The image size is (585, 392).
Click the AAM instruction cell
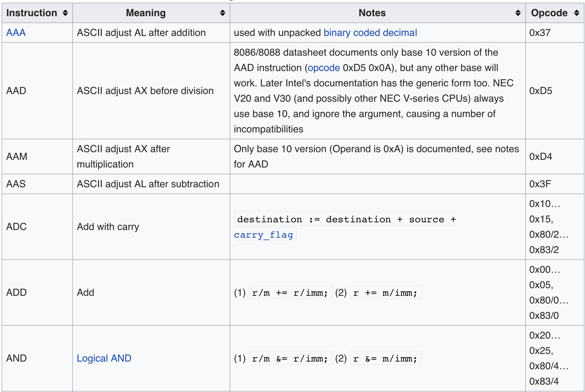click(17, 157)
